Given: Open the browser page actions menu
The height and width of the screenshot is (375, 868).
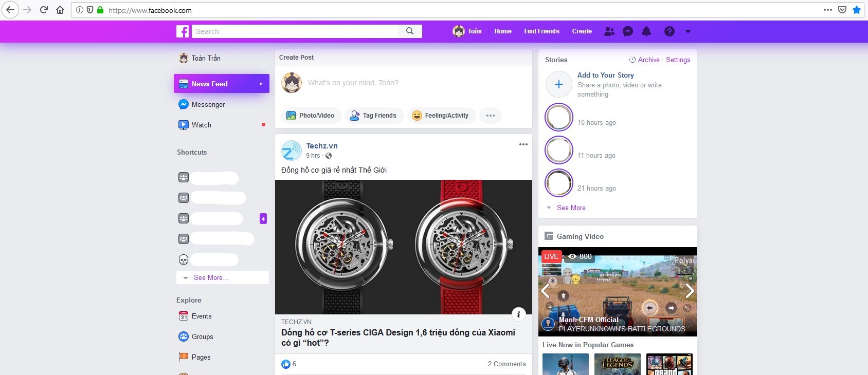Looking at the screenshot, I should click(828, 10).
